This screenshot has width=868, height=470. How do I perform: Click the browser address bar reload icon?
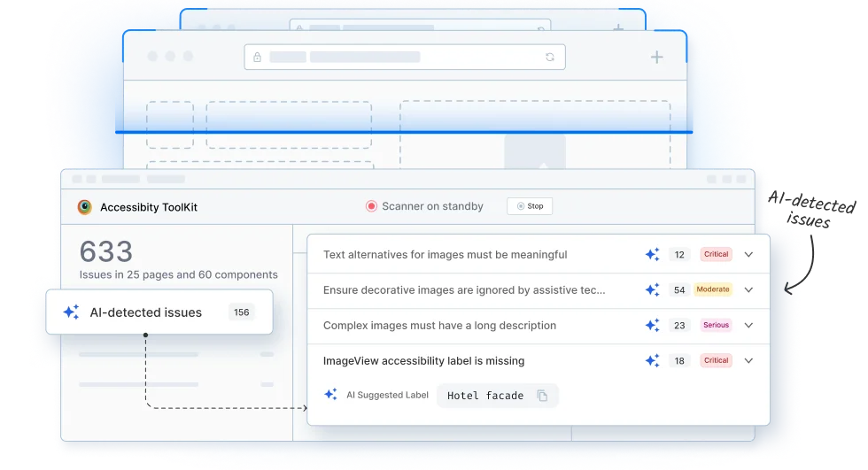coord(550,58)
